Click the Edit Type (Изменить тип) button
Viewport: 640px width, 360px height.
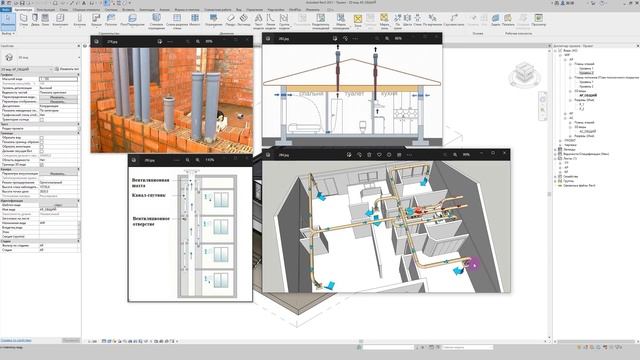(x=67, y=69)
